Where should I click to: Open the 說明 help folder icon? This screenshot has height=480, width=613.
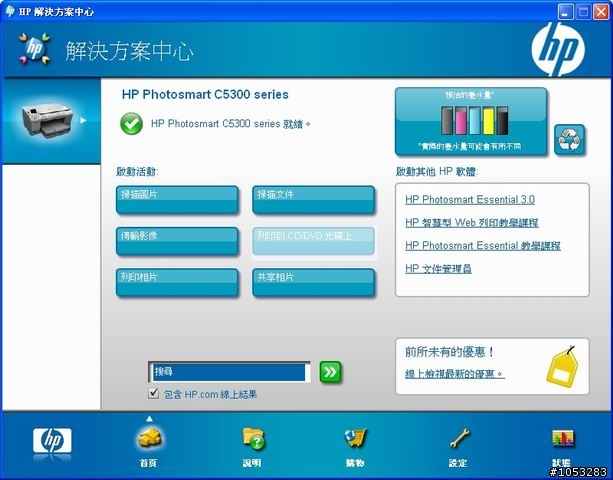tap(253, 438)
